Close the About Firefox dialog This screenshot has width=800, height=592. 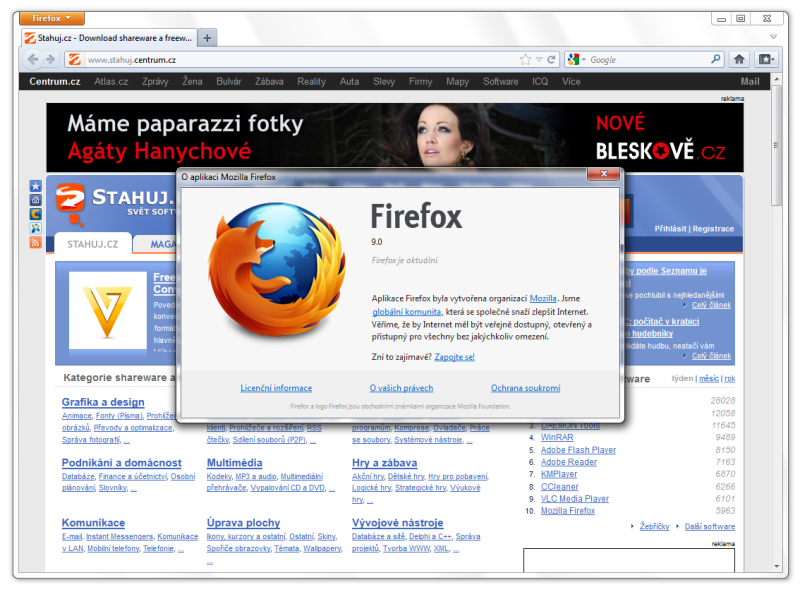click(604, 174)
